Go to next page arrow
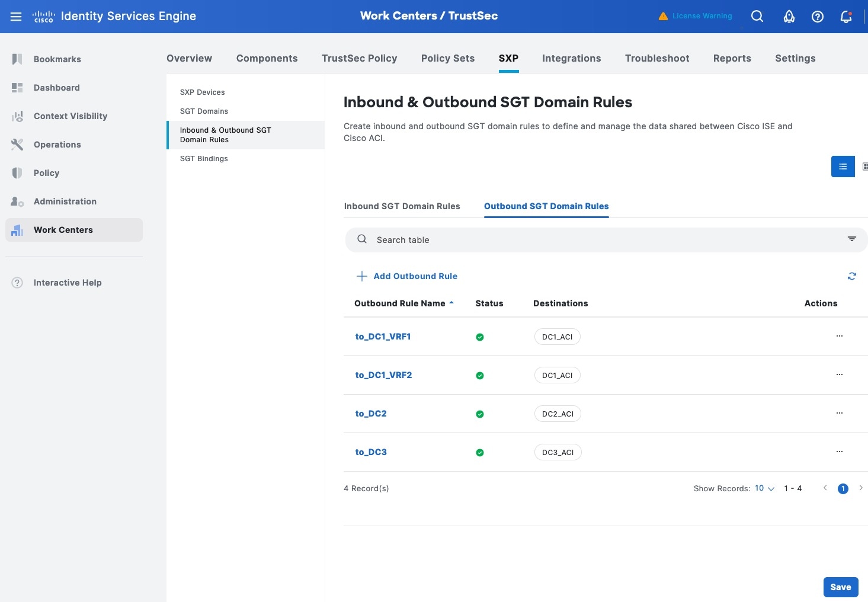The image size is (868, 602). pyautogui.click(x=860, y=488)
